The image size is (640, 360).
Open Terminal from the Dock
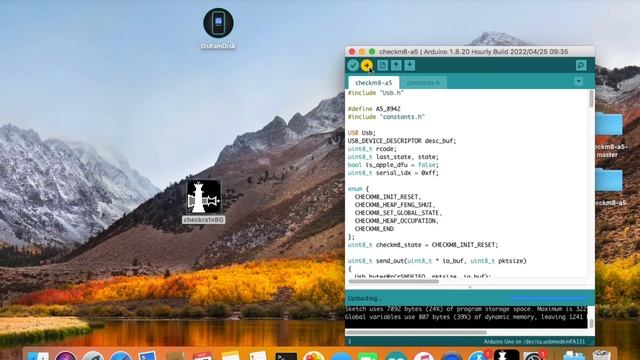(x=286, y=356)
